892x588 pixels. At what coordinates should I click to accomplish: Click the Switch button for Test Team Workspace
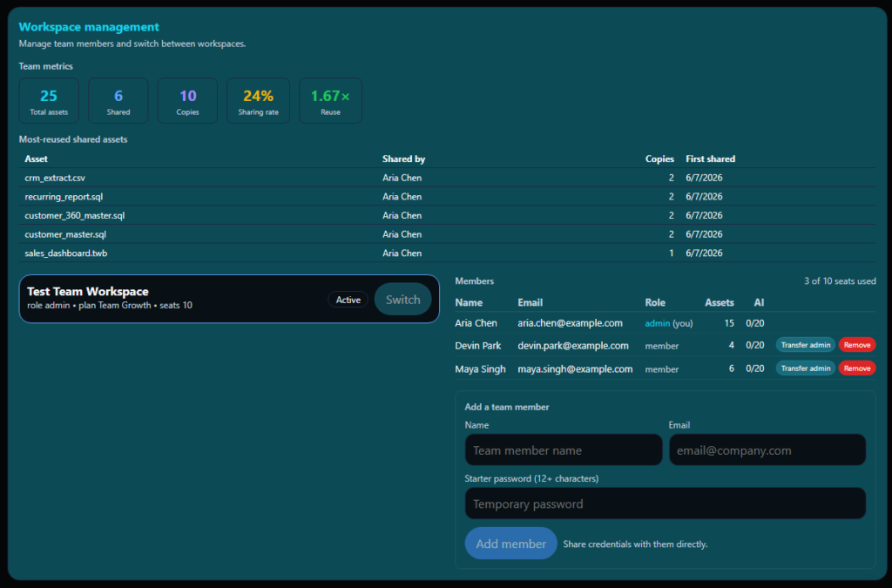point(402,299)
